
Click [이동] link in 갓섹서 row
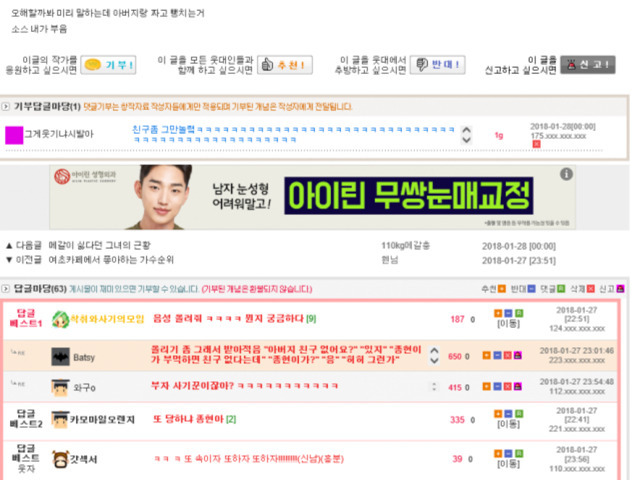[508, 464]
